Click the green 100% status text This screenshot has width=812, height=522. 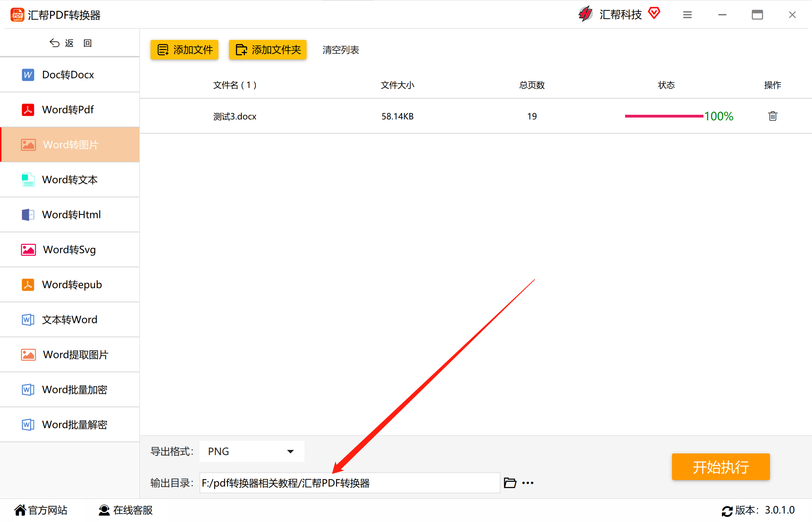719,116
